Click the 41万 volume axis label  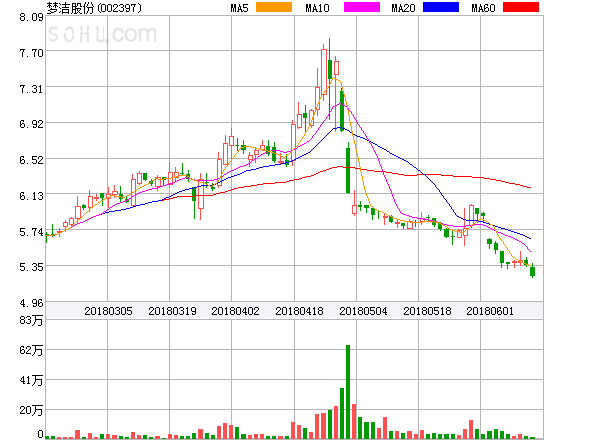point(31,380)
